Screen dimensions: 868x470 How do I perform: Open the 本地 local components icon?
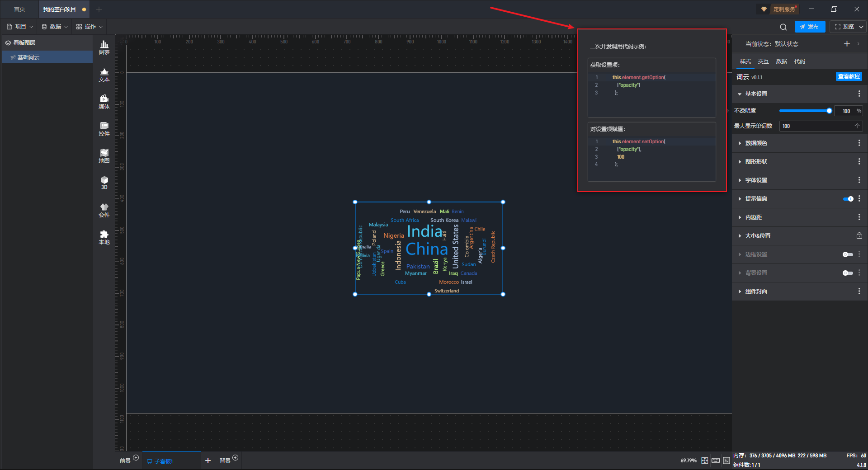[104, 237]
